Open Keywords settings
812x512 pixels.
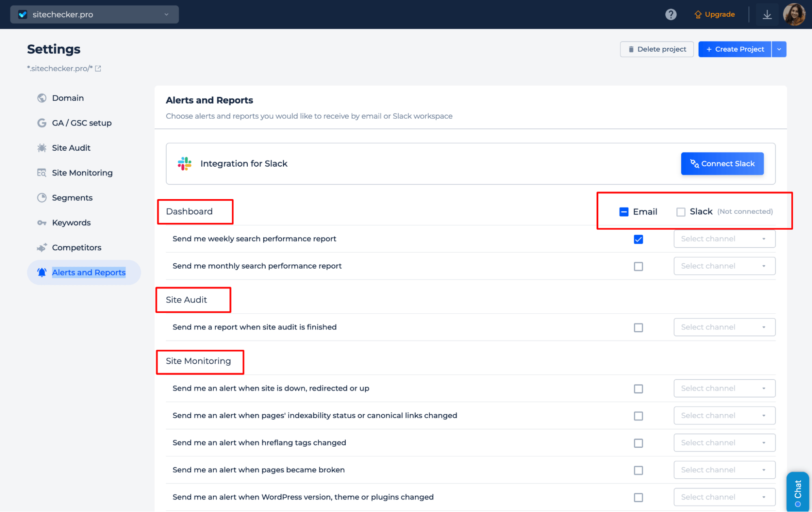pyautogui.click(x=71, y=223)
